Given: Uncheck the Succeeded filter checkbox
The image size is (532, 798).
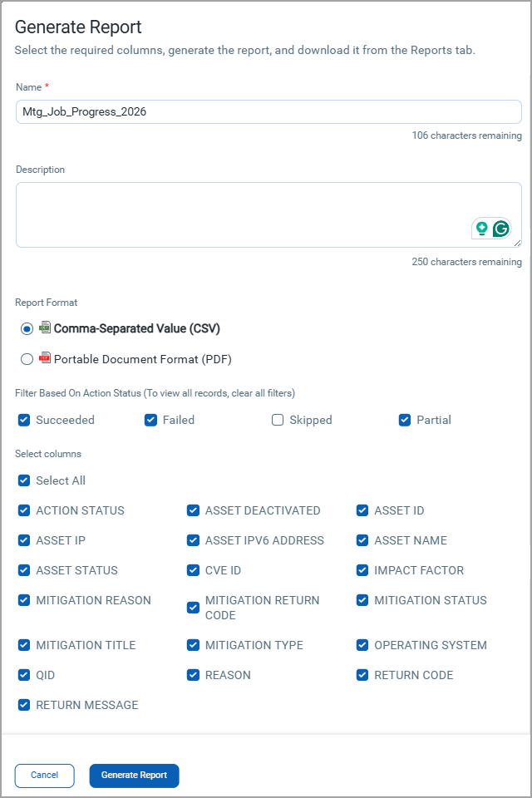Looking at the screenshot, I should tap(24, 420).
